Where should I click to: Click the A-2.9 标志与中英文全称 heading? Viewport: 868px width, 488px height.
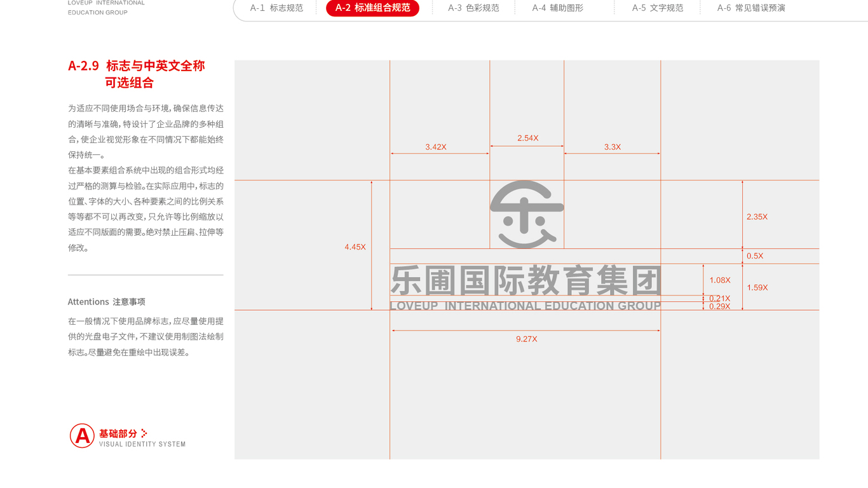[x=136, y=65]
